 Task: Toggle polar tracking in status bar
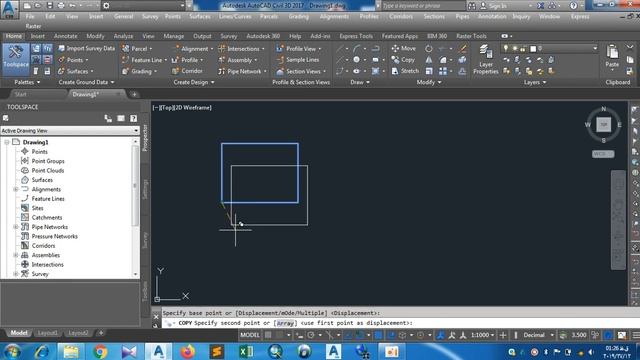[311, 335]
